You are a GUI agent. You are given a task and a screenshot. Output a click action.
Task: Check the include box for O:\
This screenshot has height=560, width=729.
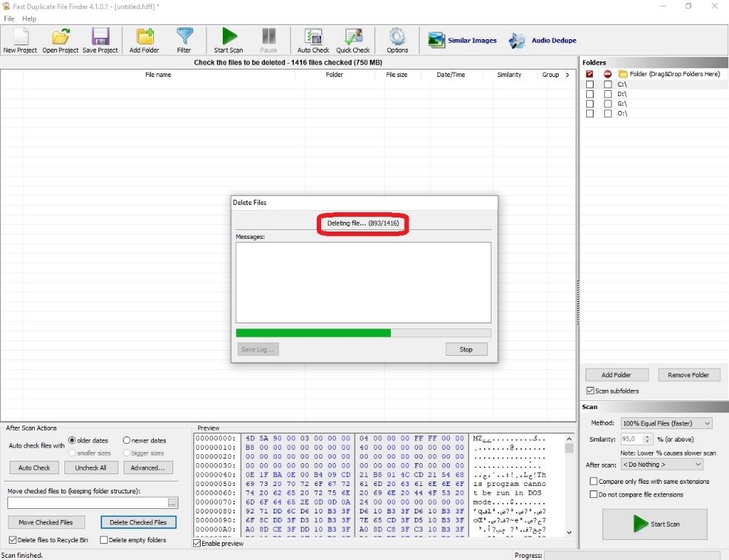pyautogui.click(x=590, y=113)
